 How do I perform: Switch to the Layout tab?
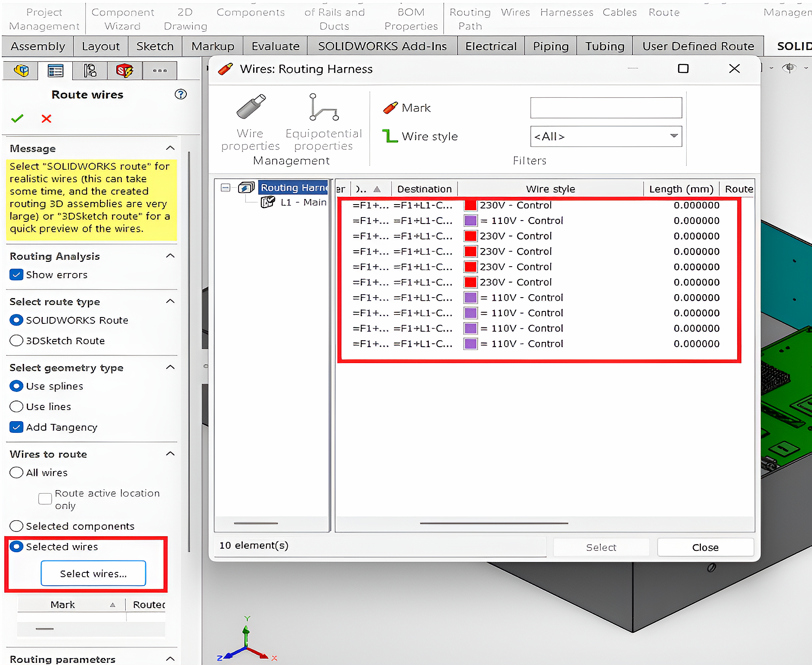[x=101, y=46]
